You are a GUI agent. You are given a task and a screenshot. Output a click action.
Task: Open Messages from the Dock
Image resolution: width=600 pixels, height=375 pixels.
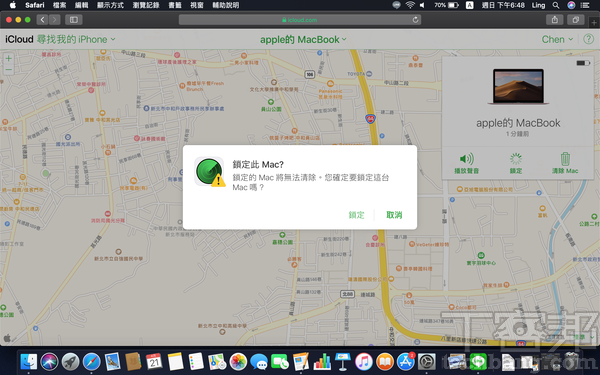pos(259,361)
